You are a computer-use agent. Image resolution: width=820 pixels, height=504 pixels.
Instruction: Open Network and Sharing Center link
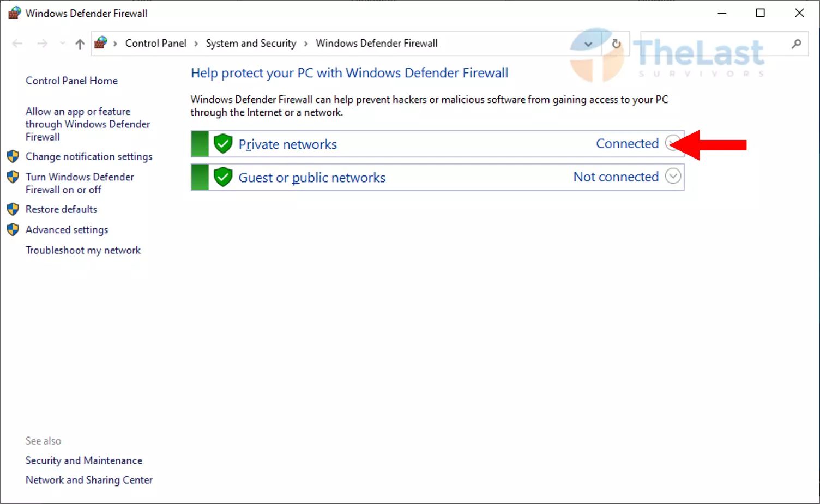click(x=89, y=480)
